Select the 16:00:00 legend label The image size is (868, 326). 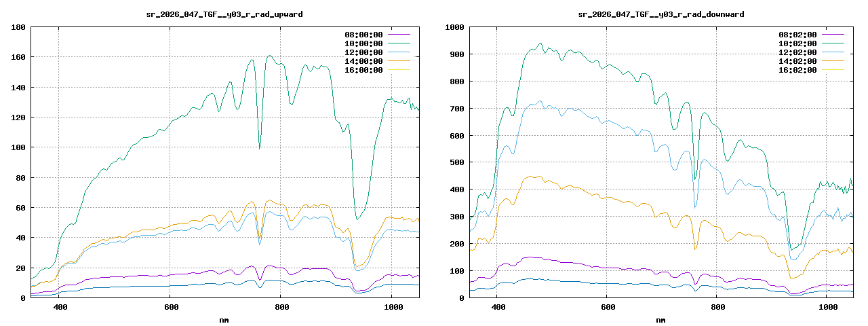(363, 70)
